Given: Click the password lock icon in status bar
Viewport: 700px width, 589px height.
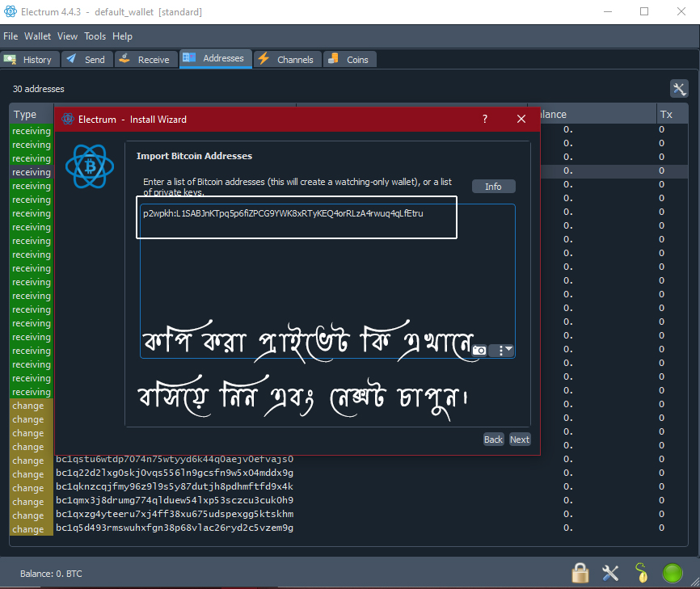Looking at the screenshot, I should coord(580,573).
